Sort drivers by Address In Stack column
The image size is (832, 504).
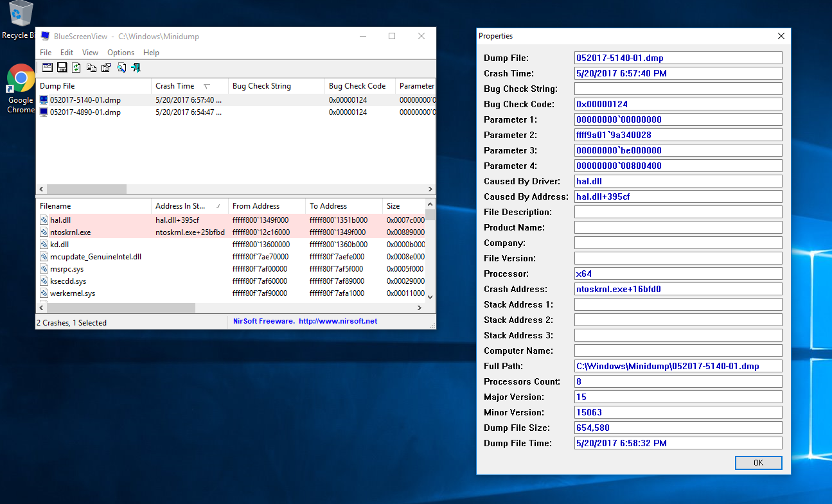[x=180, y=206]
